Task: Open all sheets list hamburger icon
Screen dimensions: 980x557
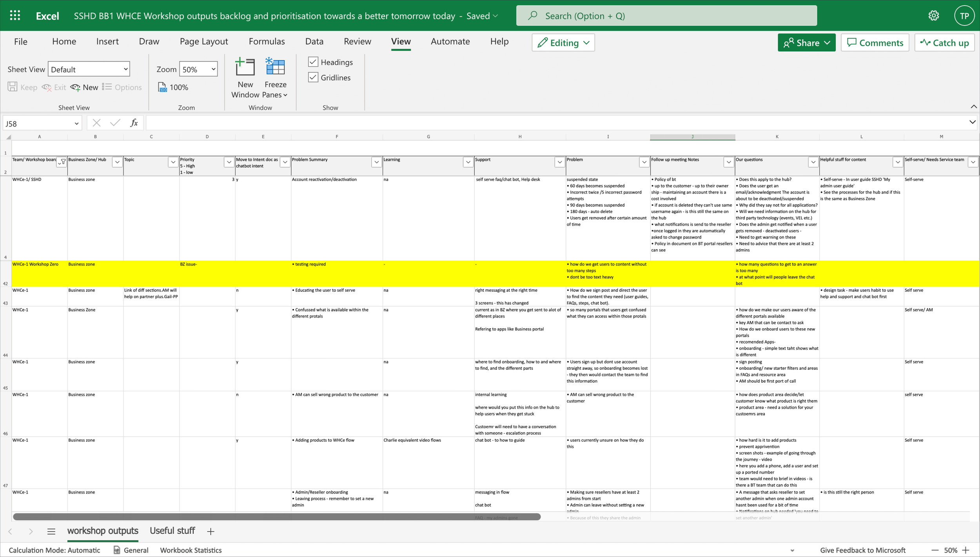Action: click(51, 531)
